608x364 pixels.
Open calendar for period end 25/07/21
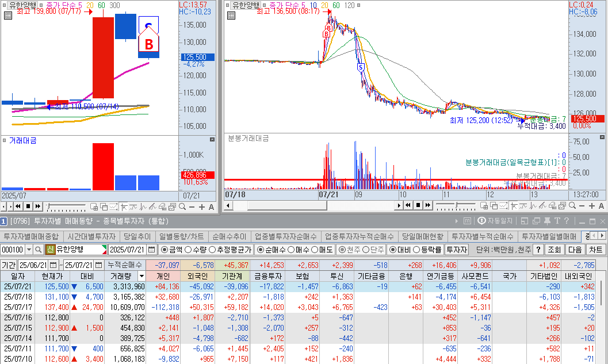coord(98,265)
